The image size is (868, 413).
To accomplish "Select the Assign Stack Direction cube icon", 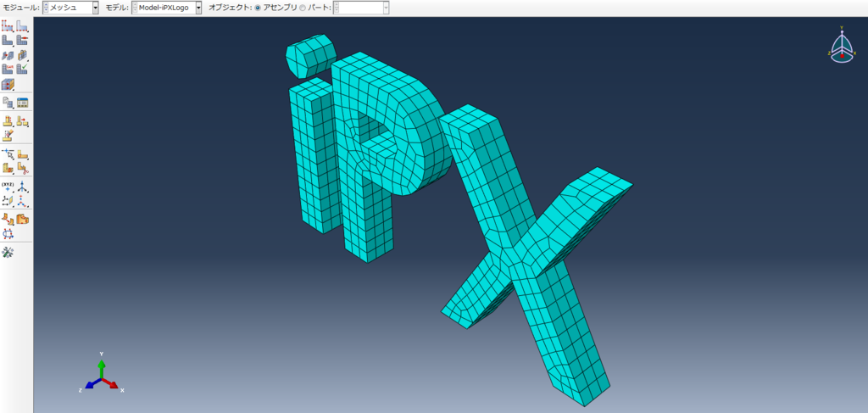I will (7, 84).
